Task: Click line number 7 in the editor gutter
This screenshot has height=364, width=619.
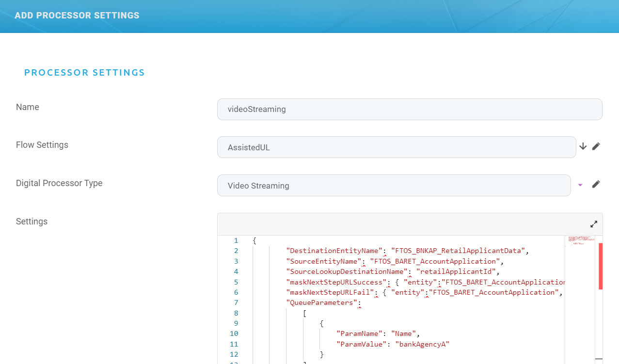Action: click(236, 303)
